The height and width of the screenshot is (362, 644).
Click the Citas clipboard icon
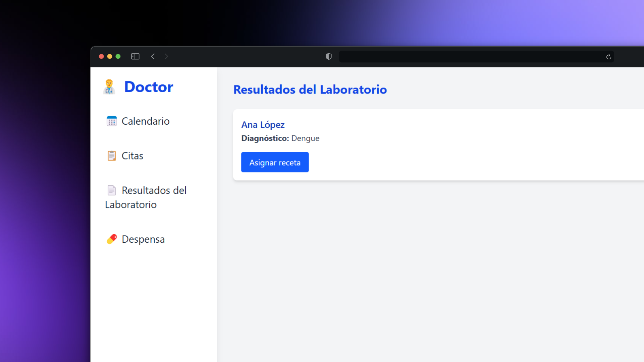coord(112,156)
